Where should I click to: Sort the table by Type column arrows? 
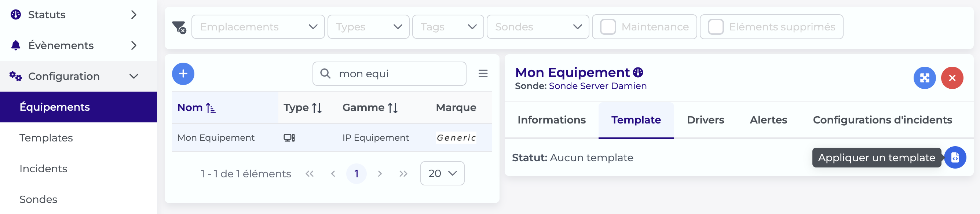point(317,108)
